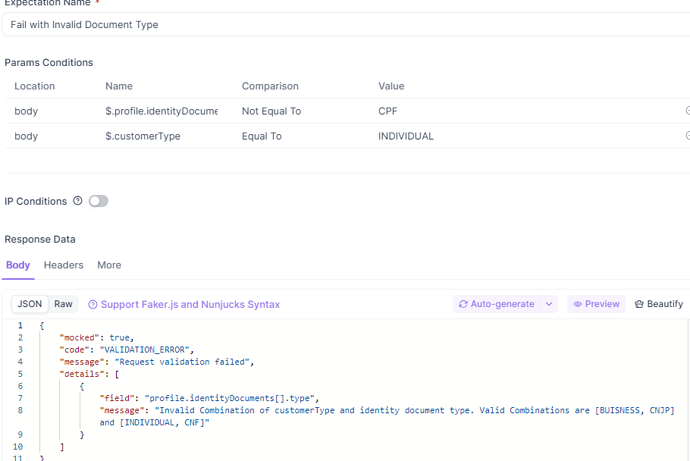
Task: Enable the IP Conditions toggle
Action: click(98, 201)
